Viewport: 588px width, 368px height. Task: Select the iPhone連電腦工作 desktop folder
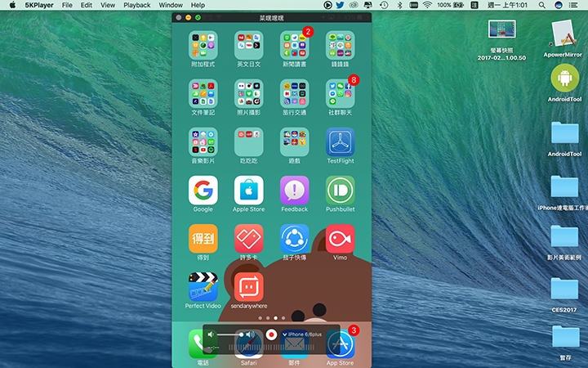[x=564, y=186]
